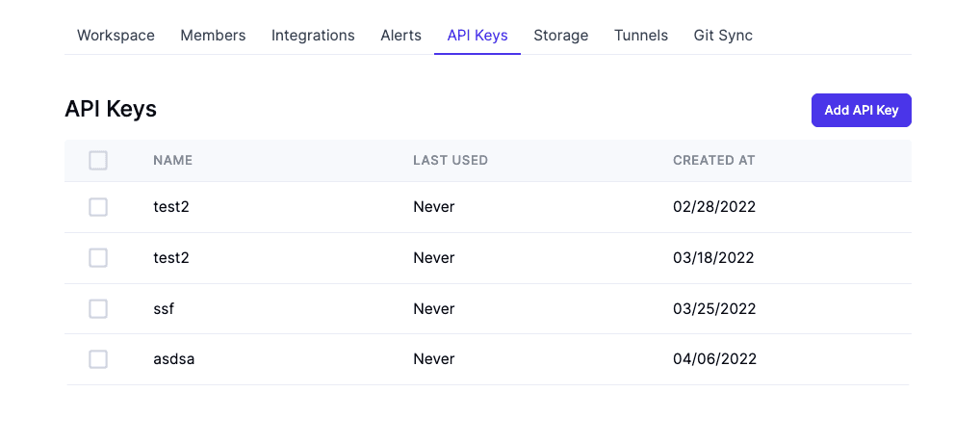Open the Tunnels tab

[x=641, y=36]
